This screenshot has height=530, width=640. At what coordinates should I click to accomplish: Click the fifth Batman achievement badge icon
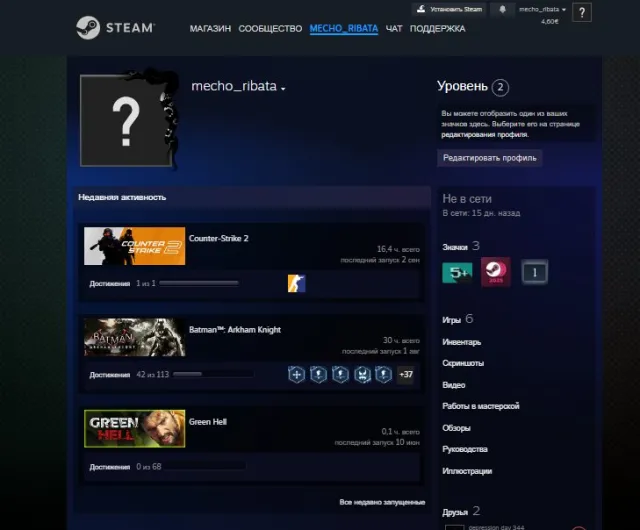point(384,374)
